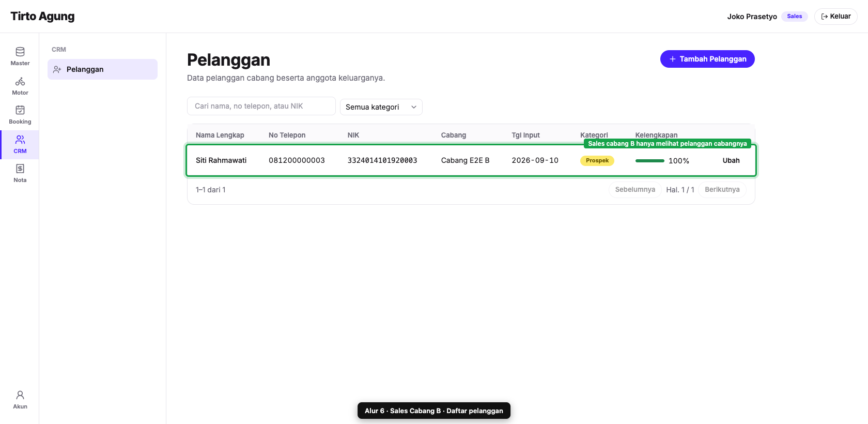
Task: Open the Akun profile icon
Action: click(20, 395)
